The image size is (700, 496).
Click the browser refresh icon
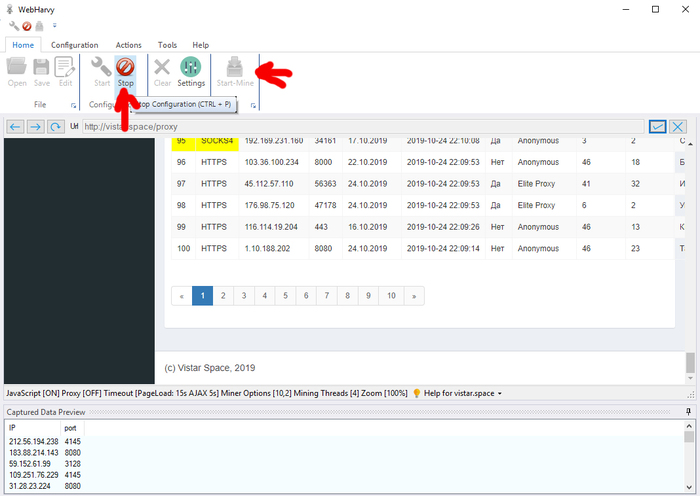point(57,127)
